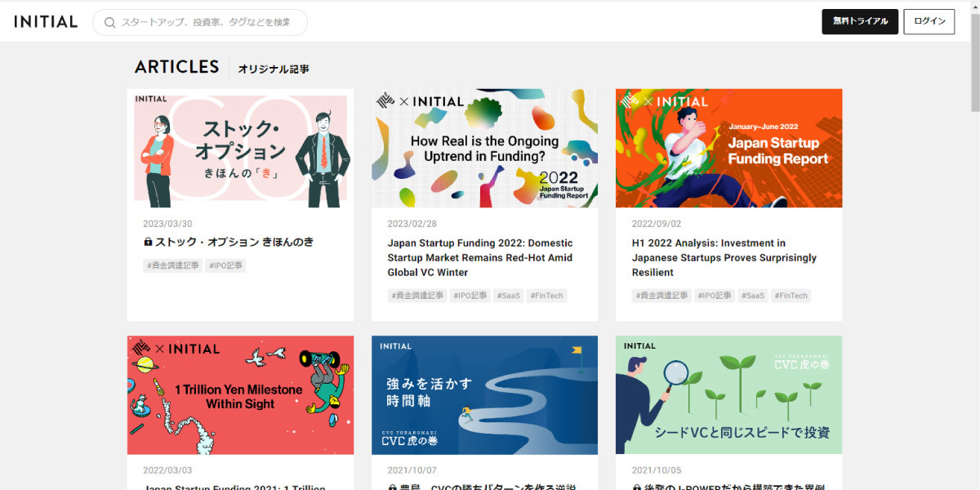Open the How Real is the Ongoing Uptrend thumbnail
Screen dimensions: 980x490
484,148
